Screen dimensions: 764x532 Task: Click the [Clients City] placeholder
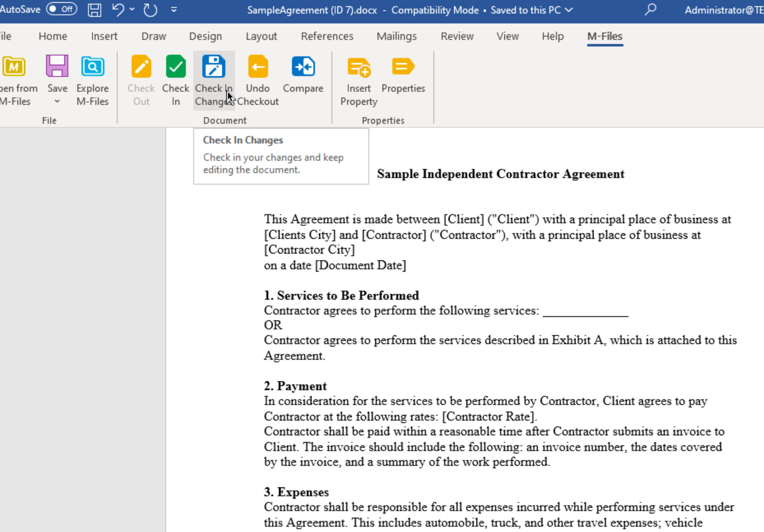click(x=300, y=235)
